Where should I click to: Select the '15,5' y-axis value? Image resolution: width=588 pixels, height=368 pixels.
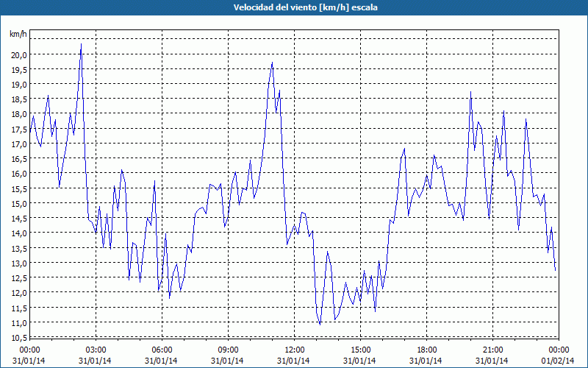click(20, 189)
